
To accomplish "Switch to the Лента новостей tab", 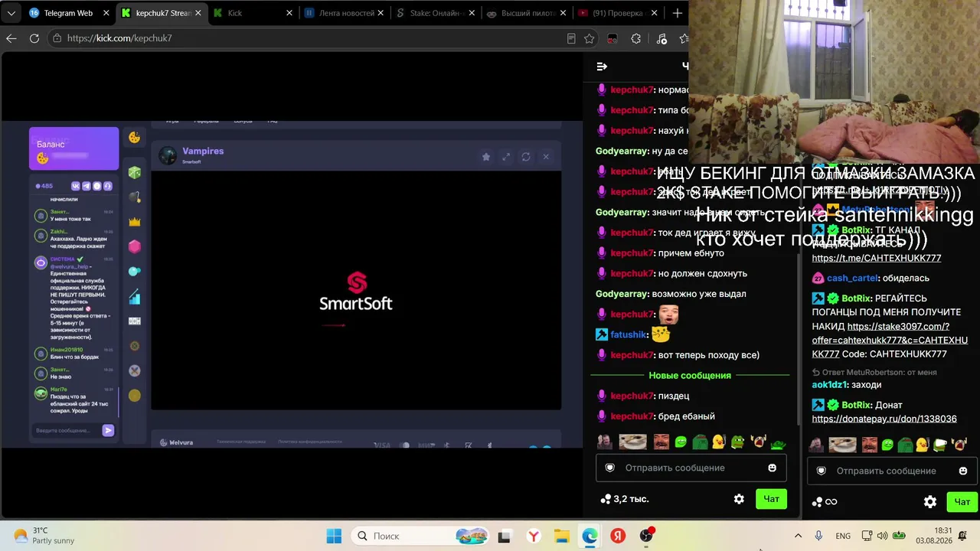I will (346, 13).
